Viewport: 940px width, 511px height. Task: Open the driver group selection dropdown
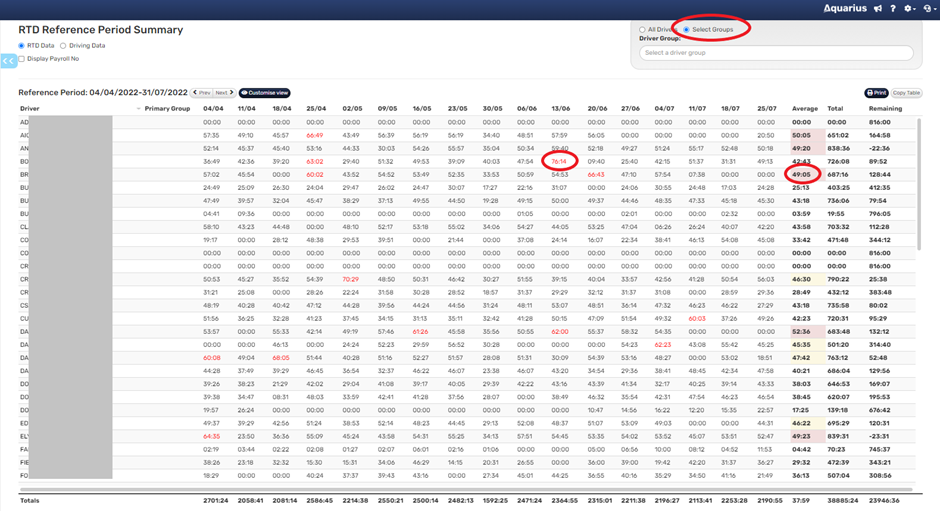pos(775,53)
